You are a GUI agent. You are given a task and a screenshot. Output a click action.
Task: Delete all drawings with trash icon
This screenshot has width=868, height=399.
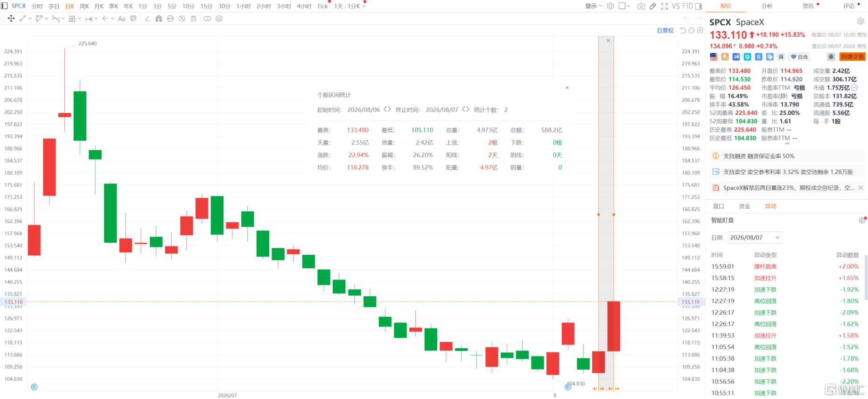click(193, 19)
